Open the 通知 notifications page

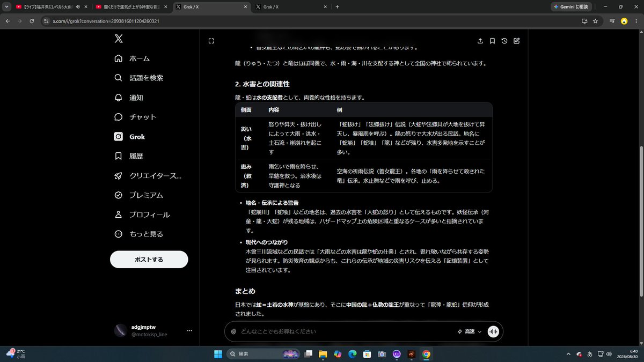click(129, 98)
